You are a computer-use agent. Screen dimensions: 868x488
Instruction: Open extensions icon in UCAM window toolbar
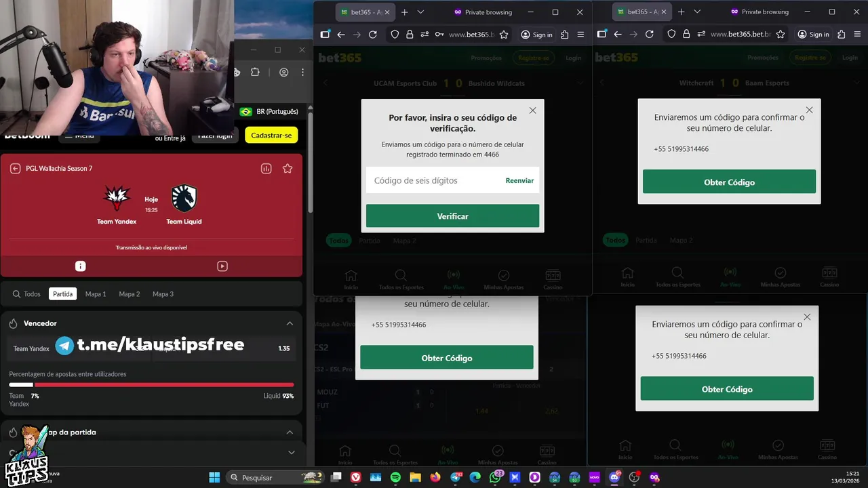(564, 35)
